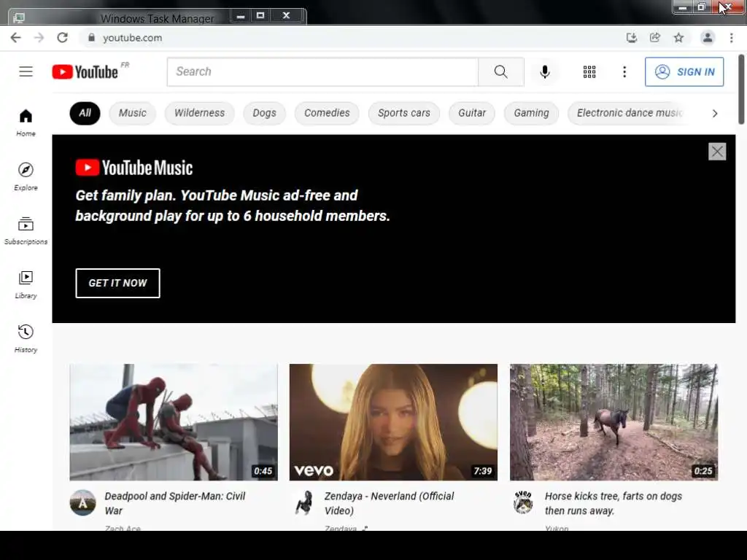Open Zendaya channel avatar
The image size is (747, 560).
303,503
